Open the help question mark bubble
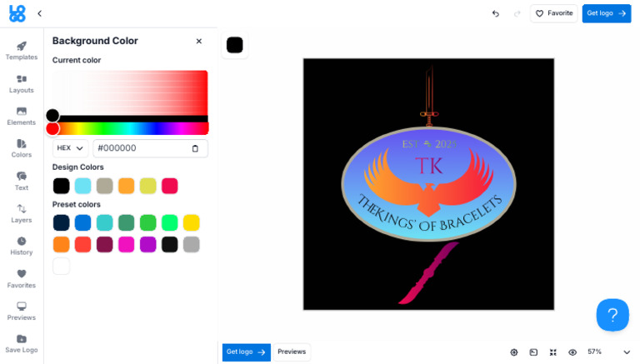The width and height of the screenshot is (640, 364). 612,315
